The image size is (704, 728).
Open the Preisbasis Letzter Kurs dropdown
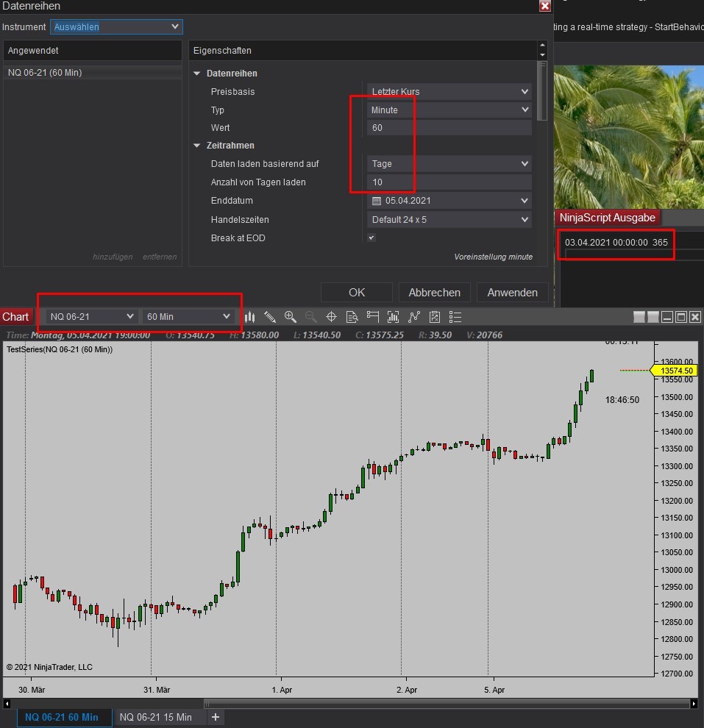point(449,91)
